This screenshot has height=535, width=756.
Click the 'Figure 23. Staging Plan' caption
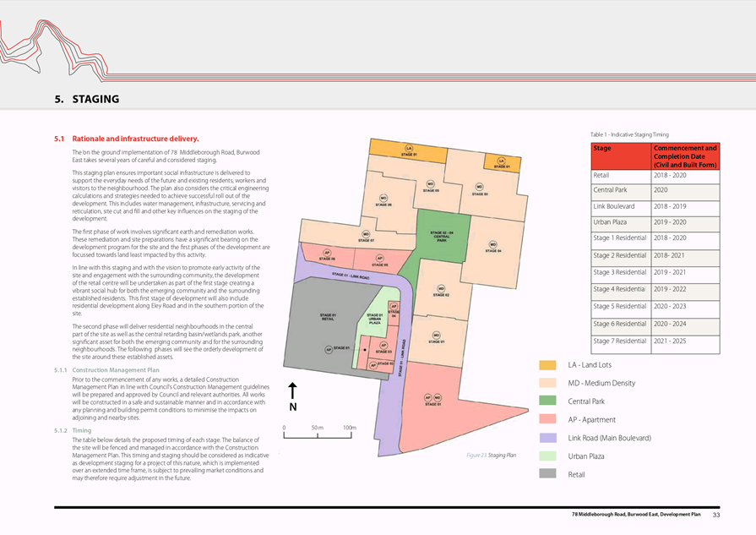[x=492, y=455]
